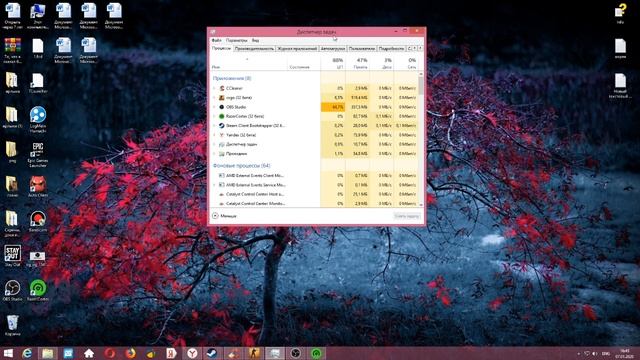Open Yandex Browser from the taskbar

coord(192,353)
